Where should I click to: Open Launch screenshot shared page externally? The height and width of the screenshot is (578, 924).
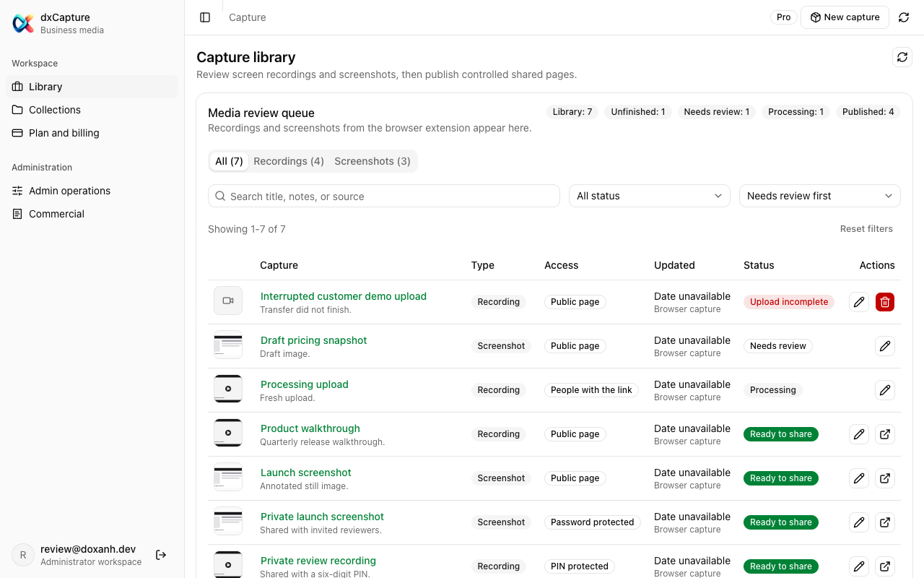point(885,478)
